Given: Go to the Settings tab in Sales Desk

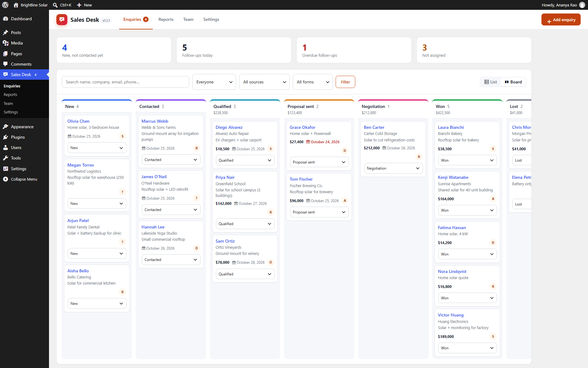Looking at the screenshot, I should 211,19.
